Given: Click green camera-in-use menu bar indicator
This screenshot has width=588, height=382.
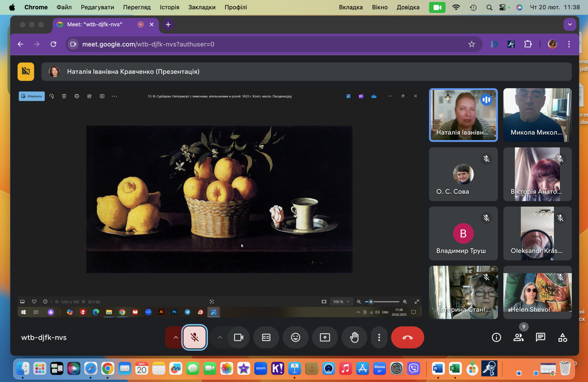Looking at the screenshot, I should point(437,7).
